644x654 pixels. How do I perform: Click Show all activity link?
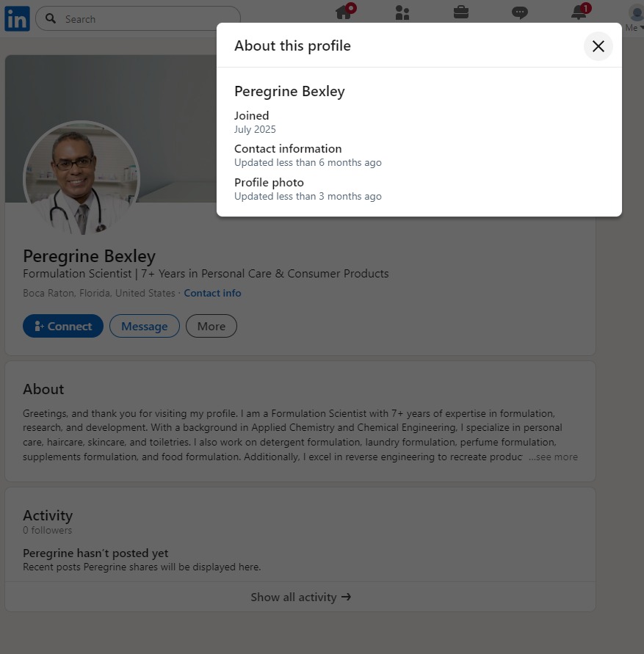pyautogui.click(x=300, y=597)
